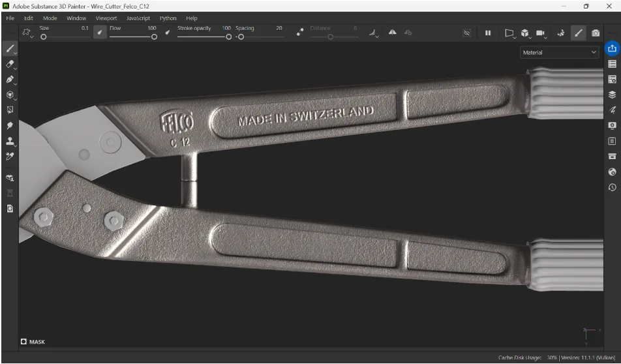This screenshot has width=621, height=364.
Task: Expand the 3D/2D viewport mode cube dropdown
Action: (x=526, y=34)
